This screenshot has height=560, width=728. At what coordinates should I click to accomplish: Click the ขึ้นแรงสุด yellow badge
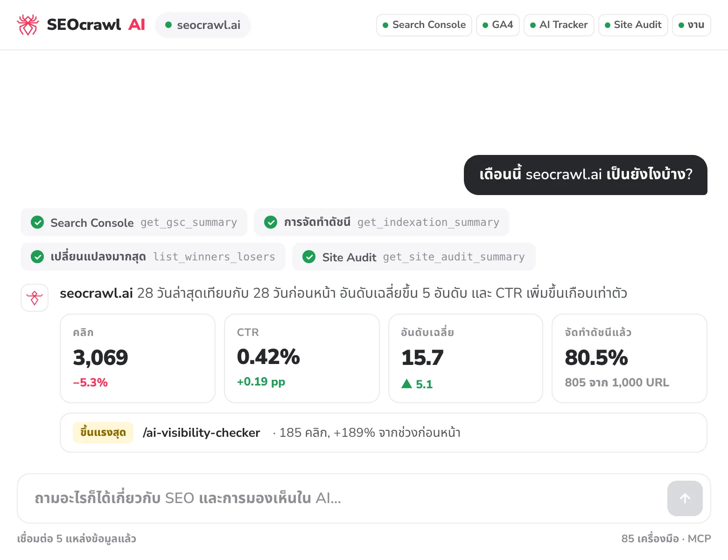click(103, 433)
